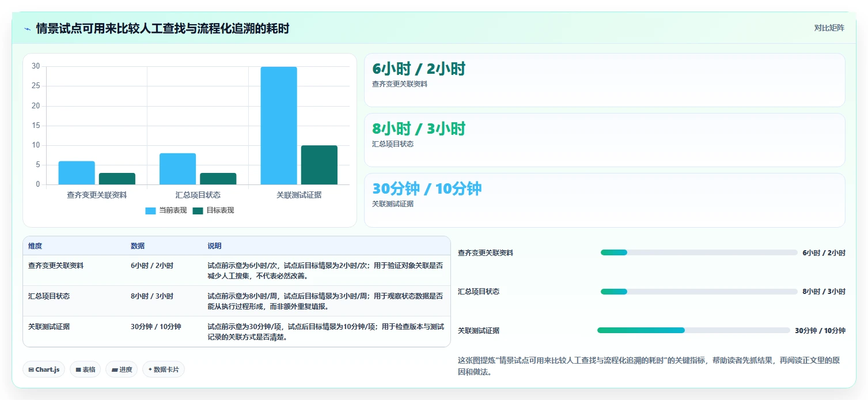Click the dark-green bar for 查齐变更关联资料
This screenshot has width=868, height=400.
pyautogui.click(x=117, y=179)
